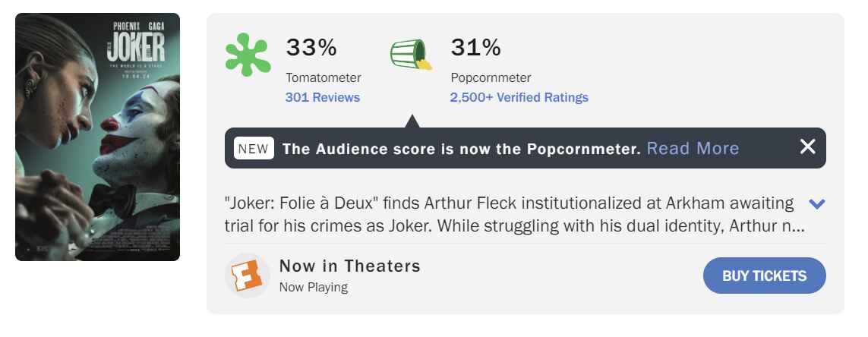Open the Joker movie poster thumbnail
868x337 pixels.
tap(97, 137)
